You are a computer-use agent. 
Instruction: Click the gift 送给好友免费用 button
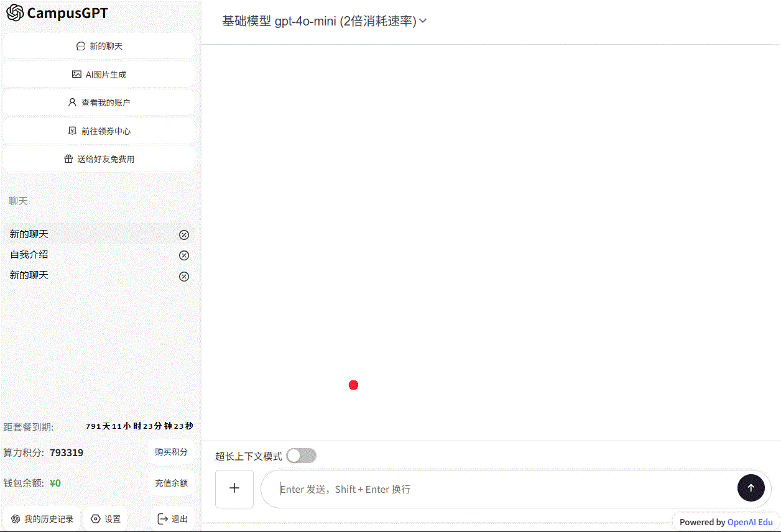(x=99, y=159)
